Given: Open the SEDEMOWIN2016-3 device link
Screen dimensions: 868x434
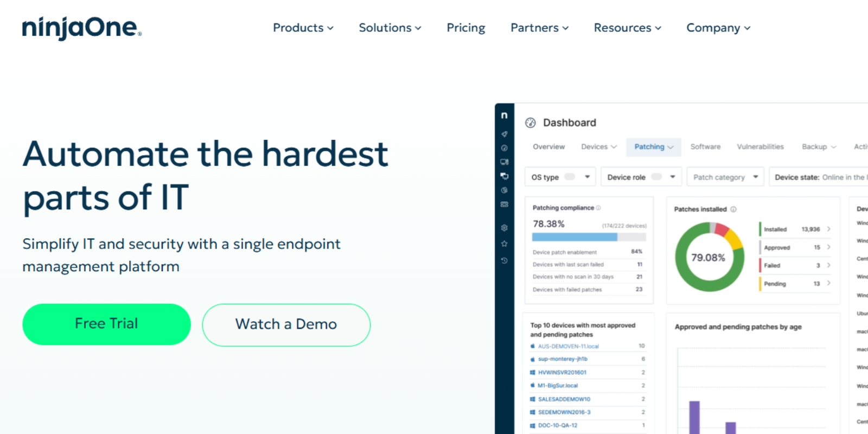Looking at the screenshot, I should pyautogui.click(x=564, y=412).
